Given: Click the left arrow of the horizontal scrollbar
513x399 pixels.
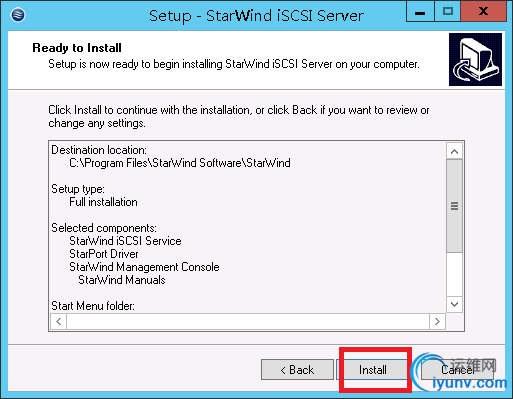Looking at the screenshot, I should 59,321.
